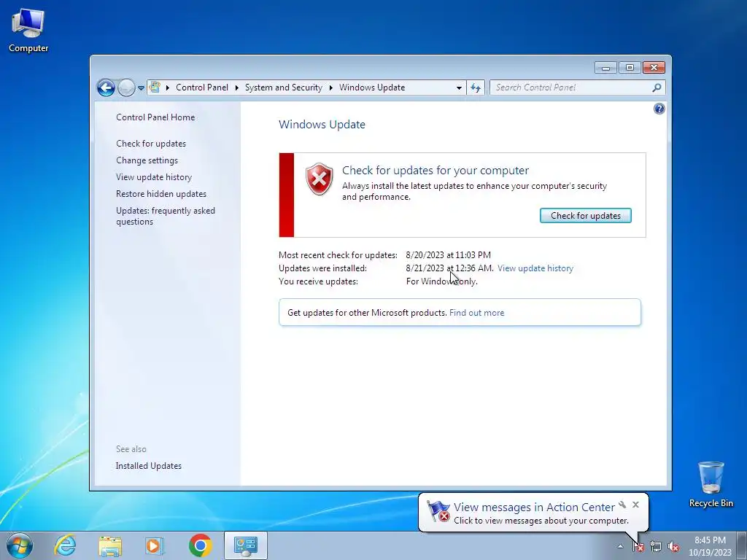Click the red shield error icon
Viewport: 747px width, 560px height.
pyautogui.click(x=320, y=179)
